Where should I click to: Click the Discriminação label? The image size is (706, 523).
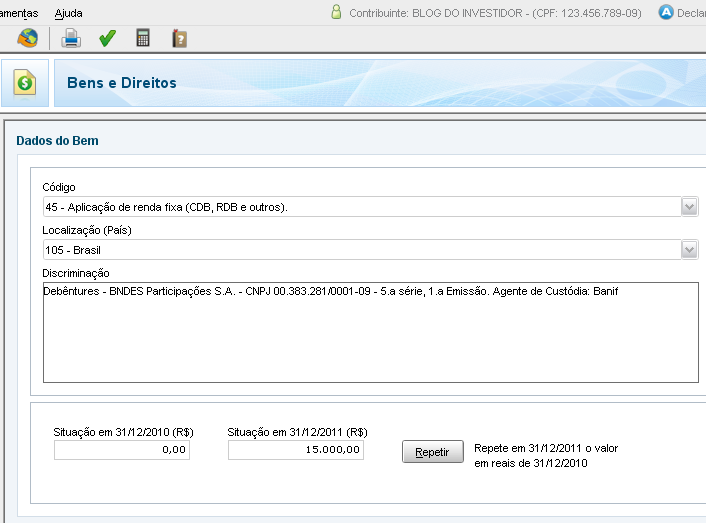(x=76, y=273)
